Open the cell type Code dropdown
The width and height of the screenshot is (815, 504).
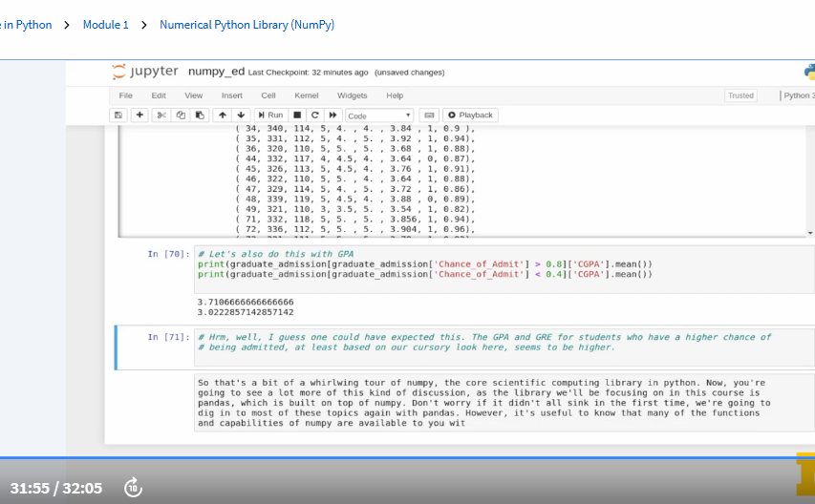(379, 115)
